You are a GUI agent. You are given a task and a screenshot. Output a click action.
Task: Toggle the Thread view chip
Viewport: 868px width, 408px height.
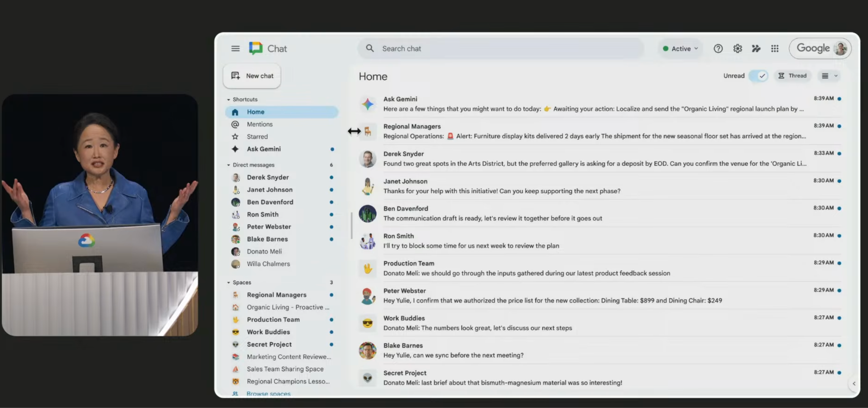792,76
